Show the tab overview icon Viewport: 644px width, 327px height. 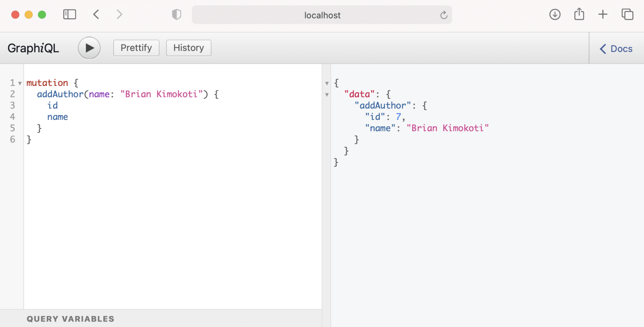(627, 15)
